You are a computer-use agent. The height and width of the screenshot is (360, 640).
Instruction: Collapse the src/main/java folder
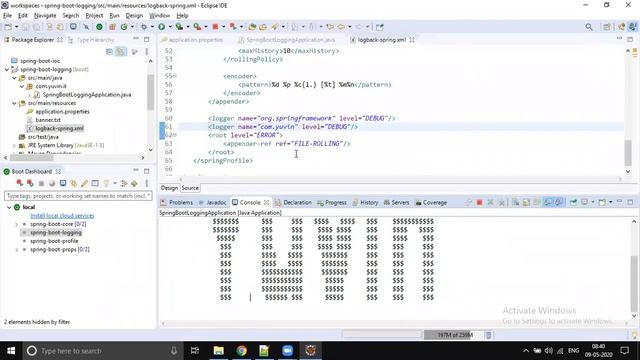tap(14, 78)
